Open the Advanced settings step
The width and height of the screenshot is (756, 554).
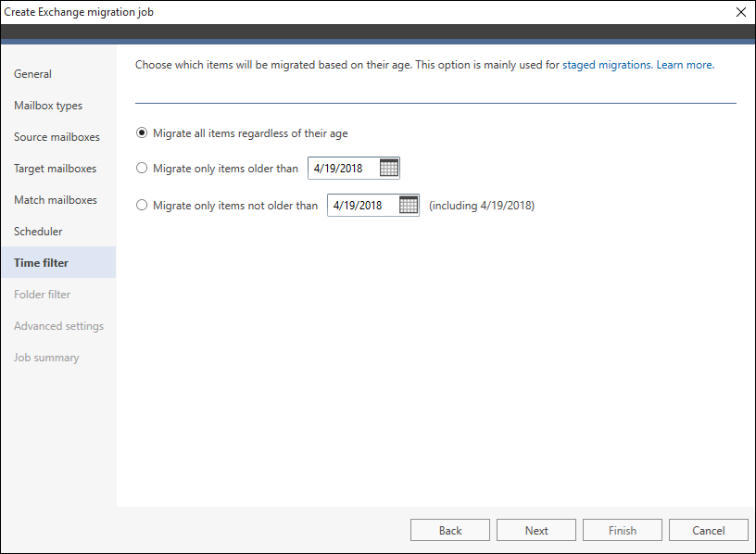click(58, 326)
